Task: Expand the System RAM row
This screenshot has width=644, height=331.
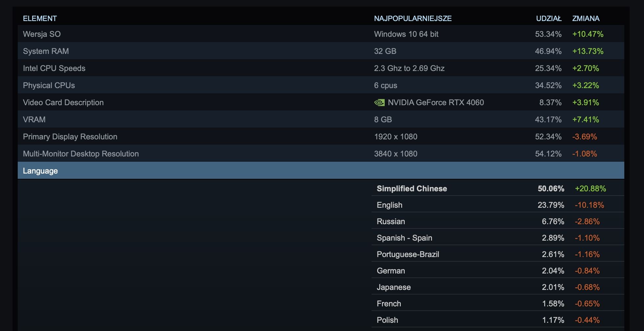Action: (46, 51)
